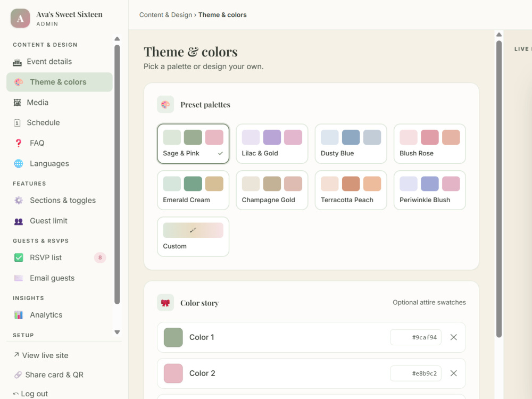532x399 pixels.
Task: Edit the #9caf94 hex field
Action: [x=415, y=337]
